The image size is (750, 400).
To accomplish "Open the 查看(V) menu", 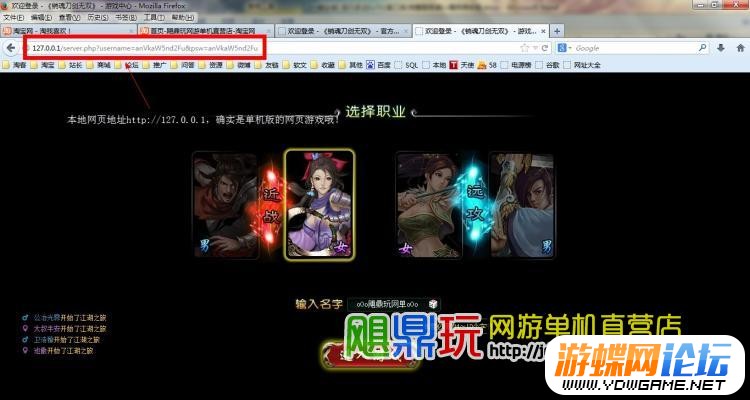I will [70, 17].
